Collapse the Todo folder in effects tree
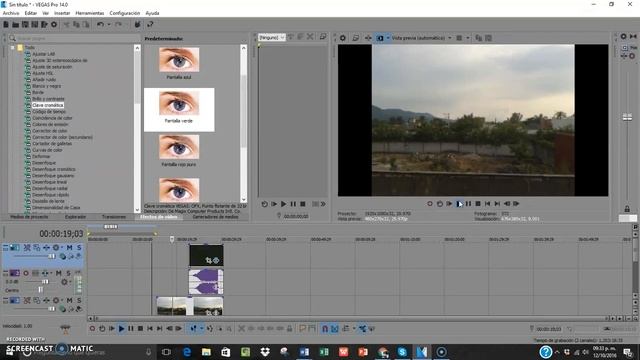The height and width of the screenshot is (360, 640). tap(13, 48)
